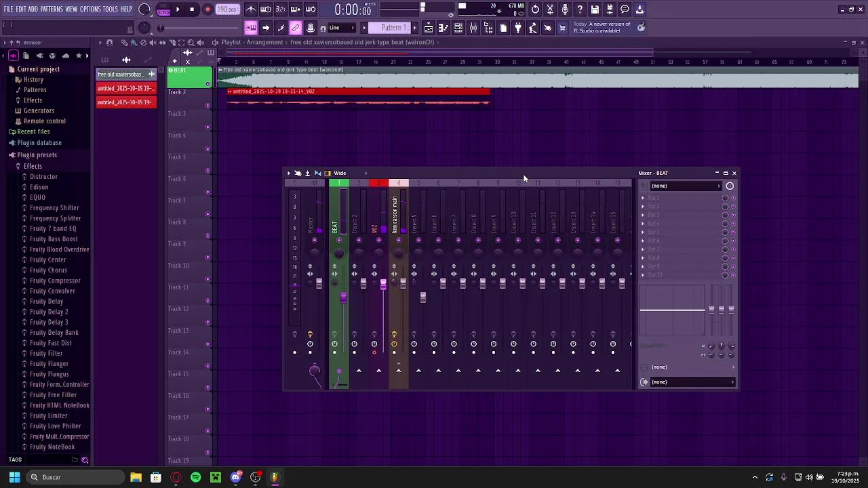Expand the Current project folder
This screenshot has width=868, height=488.
pyautogui.click(x=38, y=69)
